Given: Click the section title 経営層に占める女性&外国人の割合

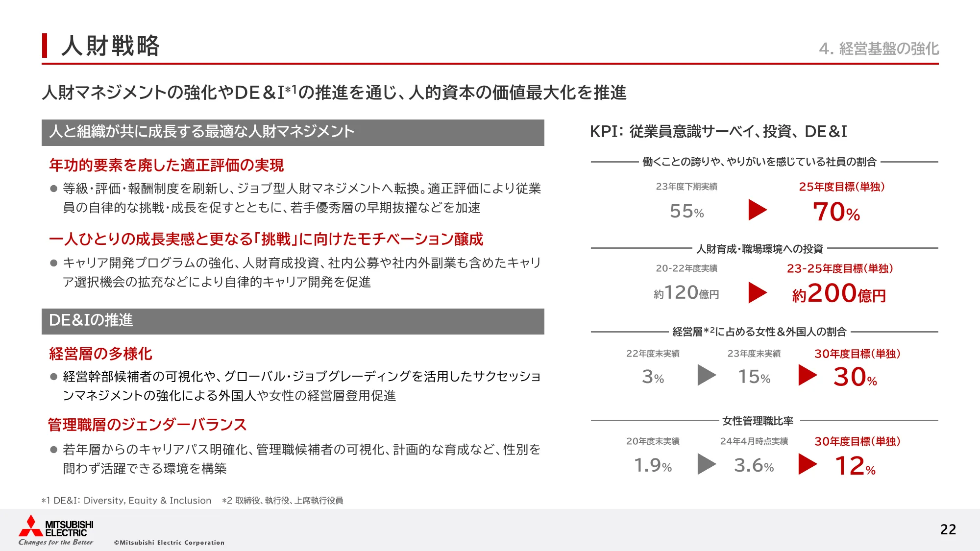Looking at the screenshot, I should 759,332.
